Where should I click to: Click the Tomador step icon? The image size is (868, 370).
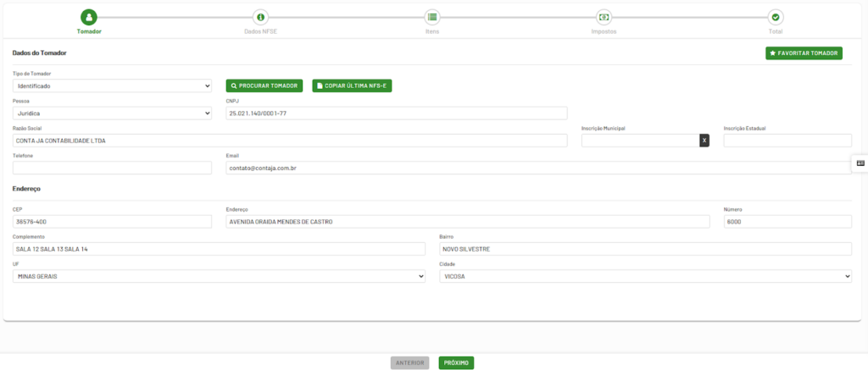[89, 17]
